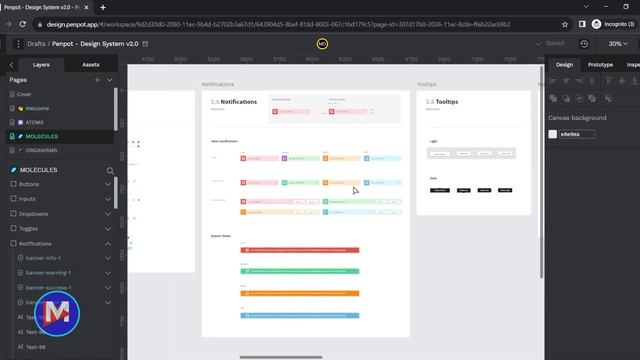Screen dimensions: 640x360
Task: Select the Toggles layer
Action: (28, 229)
